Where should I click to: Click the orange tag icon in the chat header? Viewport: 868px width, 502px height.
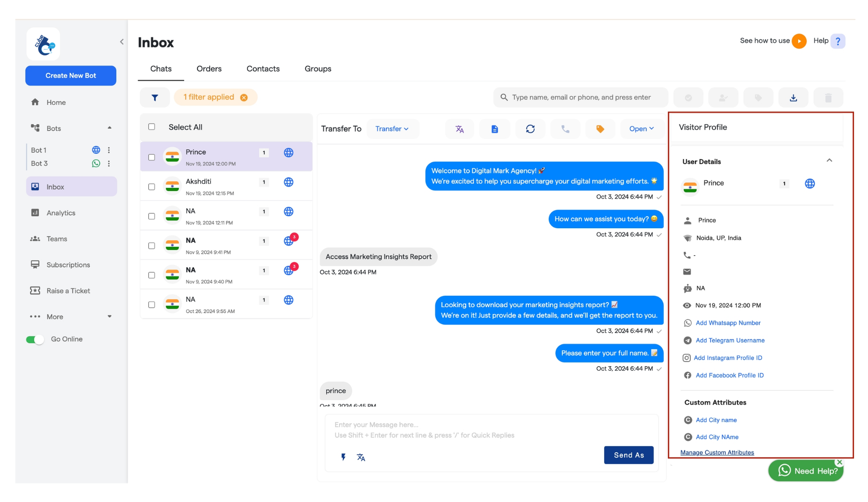pos(600,129)
